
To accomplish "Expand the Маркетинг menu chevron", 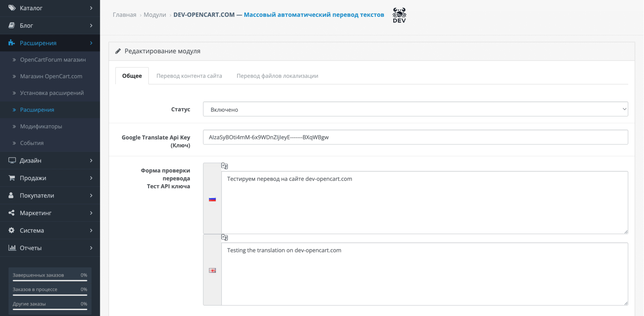I will point(91,213).
